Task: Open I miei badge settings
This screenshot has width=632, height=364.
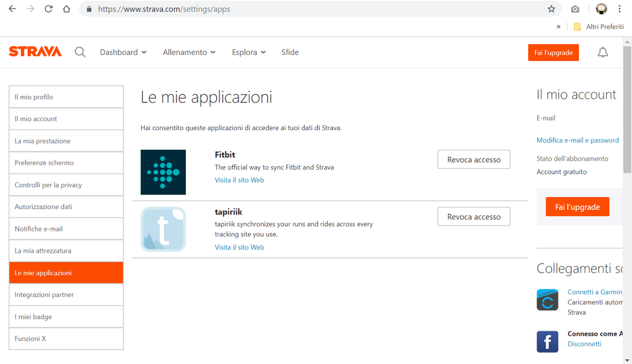Action: pos(66,317)
